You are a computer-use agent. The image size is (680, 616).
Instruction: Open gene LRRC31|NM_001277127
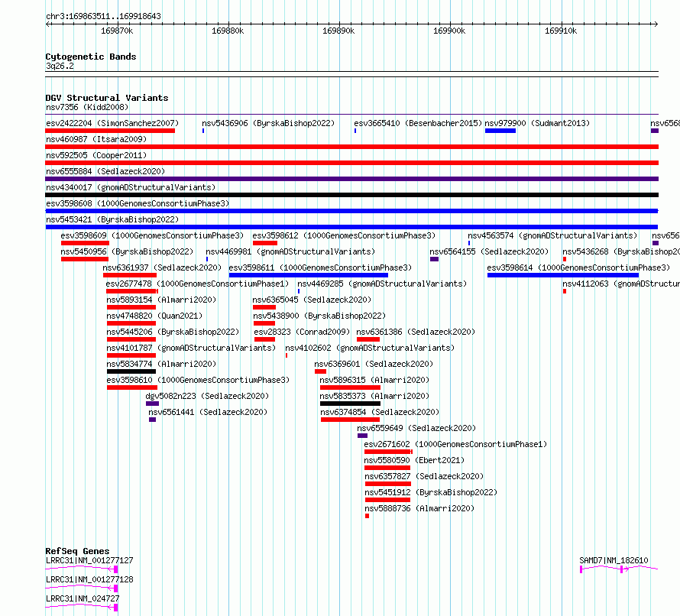[89, 560]
